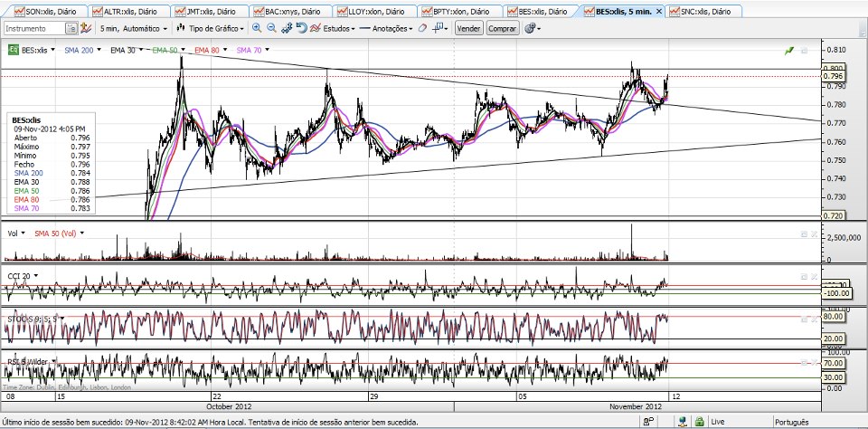Click the undo/reset arrow toolbar icon
The width and height of the screenshot is (868, 429).
(x=302, y=28)
